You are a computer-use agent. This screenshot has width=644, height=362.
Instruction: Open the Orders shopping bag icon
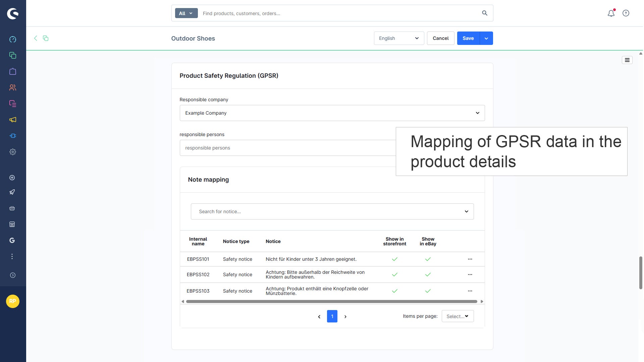tap(13, 71)
